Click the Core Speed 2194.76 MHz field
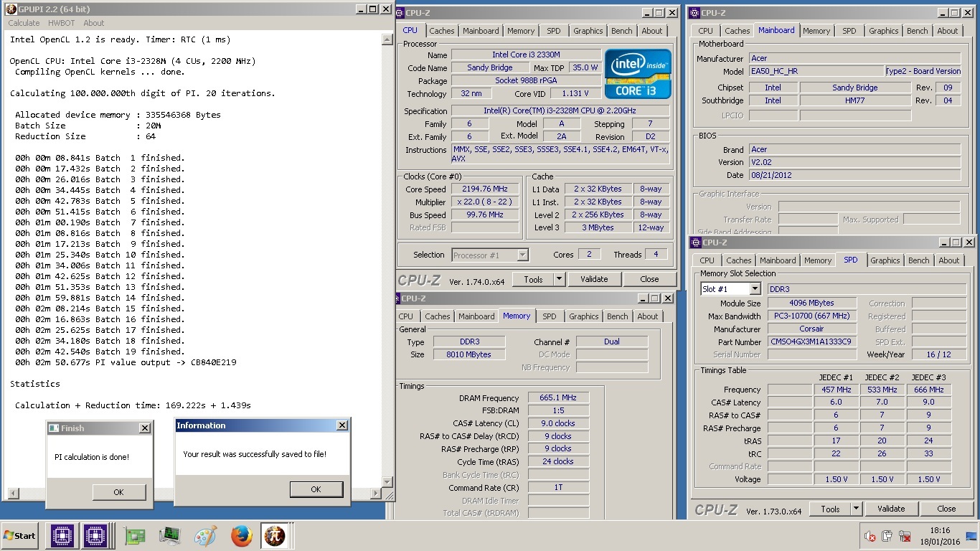Screen dimensions: 980x551 click(x=486, y=189)
